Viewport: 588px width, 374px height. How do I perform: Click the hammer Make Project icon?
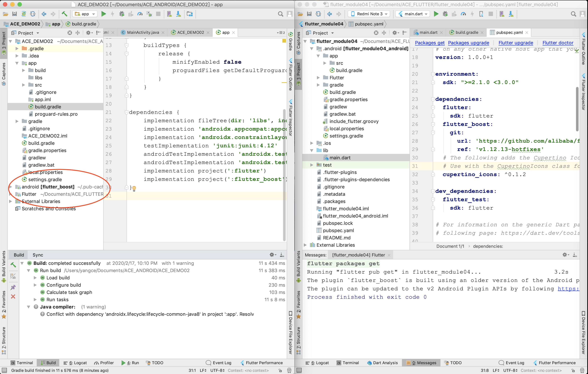tap(65, 14)
